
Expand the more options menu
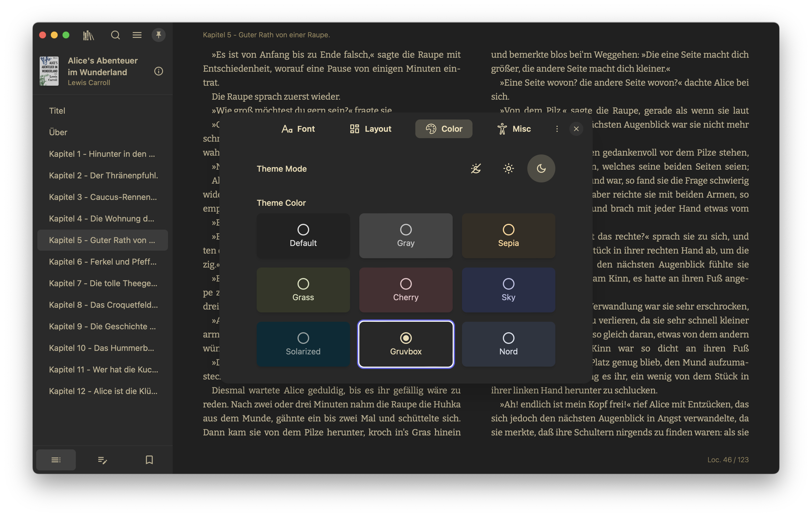coord(557,128)
